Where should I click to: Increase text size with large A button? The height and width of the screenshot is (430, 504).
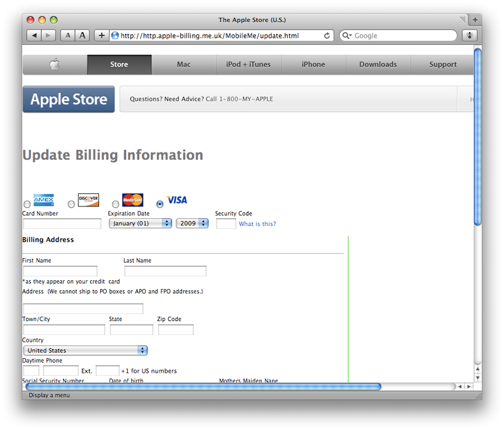tap(83, 35)
